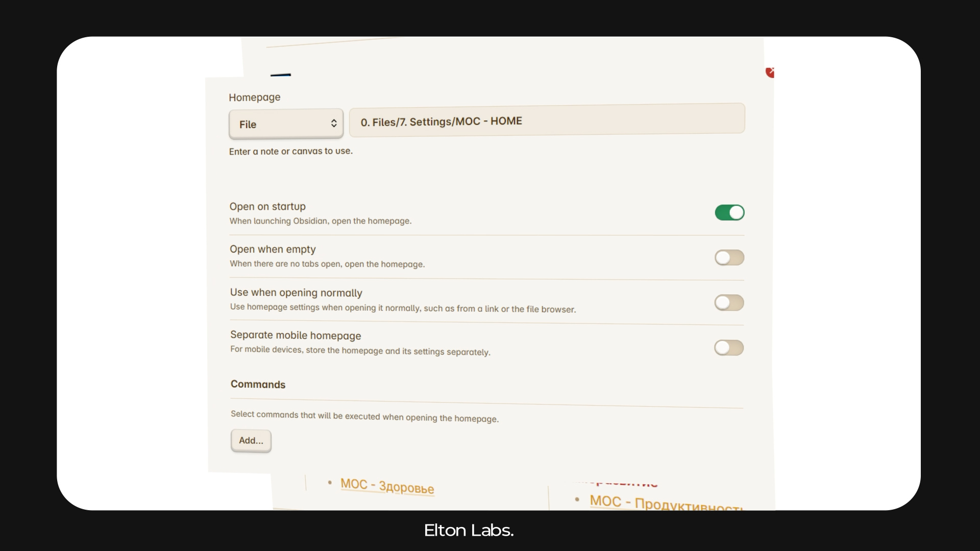This screenshot has width=980, height=551.
Task: Turn on Use when opening normally
Action: point(729,303)
